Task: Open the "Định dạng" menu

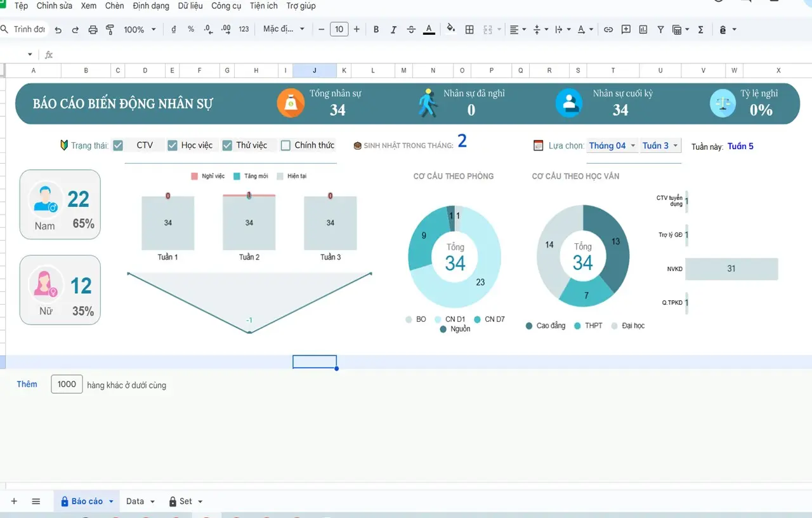Action: pos(151,6)
